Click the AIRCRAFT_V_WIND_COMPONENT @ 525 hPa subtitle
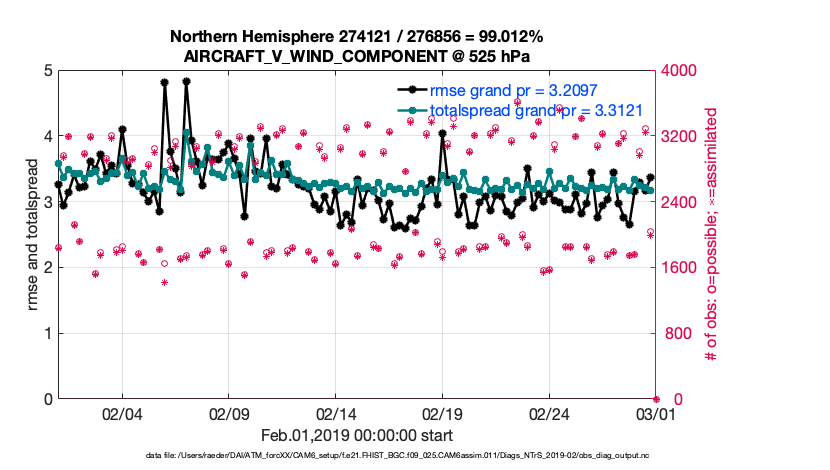The width and height of the screenshot is (830, 470). (x=357, y=55)
